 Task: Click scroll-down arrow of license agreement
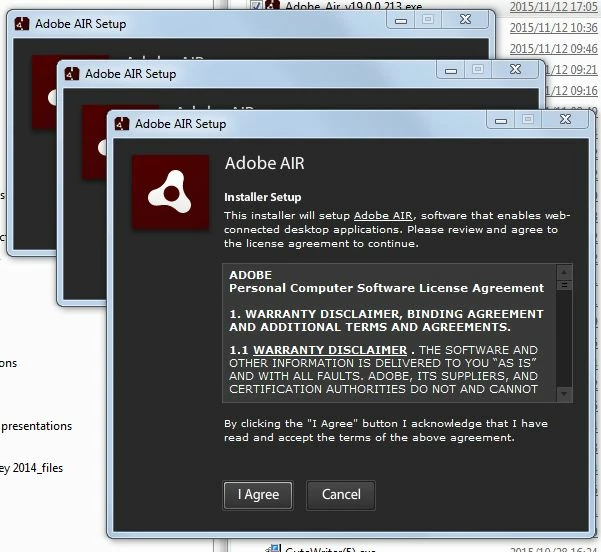click(x=564, y=394)
